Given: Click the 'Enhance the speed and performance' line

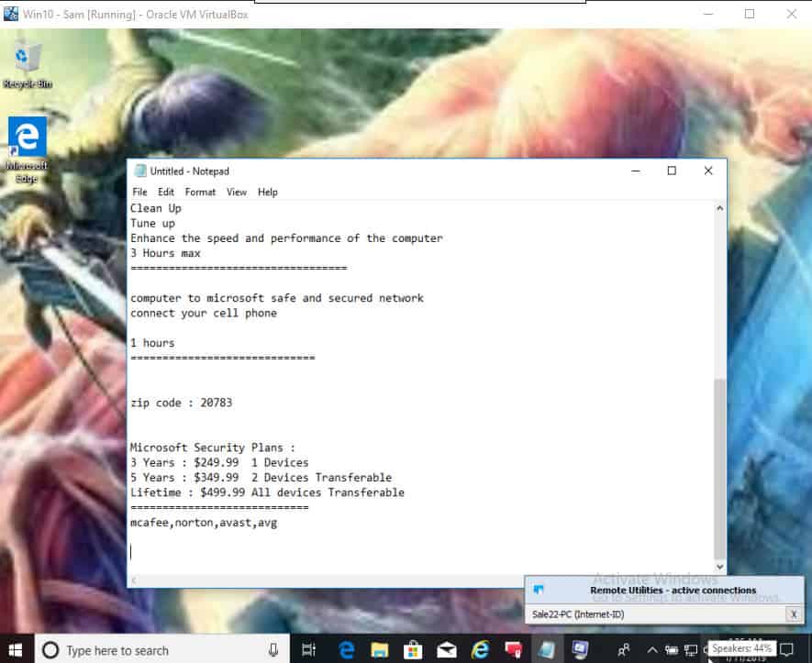Looking at the screenshot, I should click(x=286, y=238).
